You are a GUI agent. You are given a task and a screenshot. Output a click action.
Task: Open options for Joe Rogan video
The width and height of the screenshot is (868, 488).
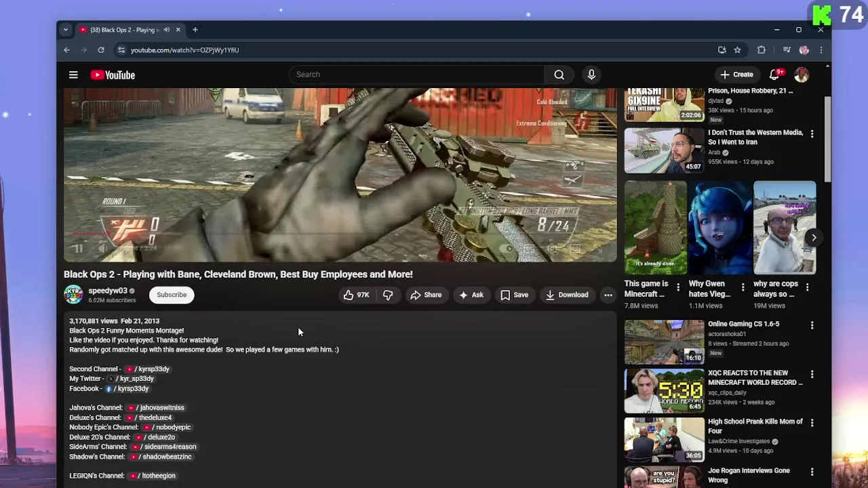pyautogui.click(x=812, y=472)
